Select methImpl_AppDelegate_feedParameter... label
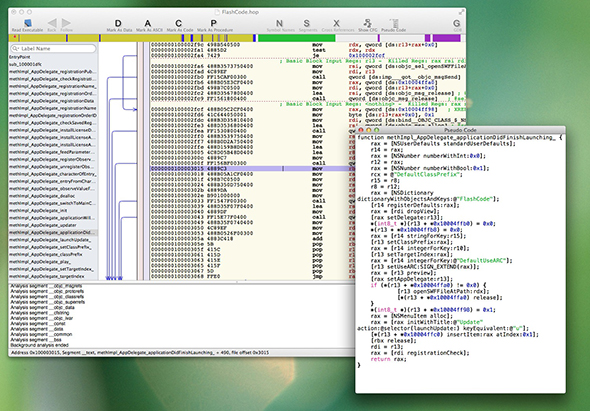This screenshot has width=590, height=411. tap(53, 152)
